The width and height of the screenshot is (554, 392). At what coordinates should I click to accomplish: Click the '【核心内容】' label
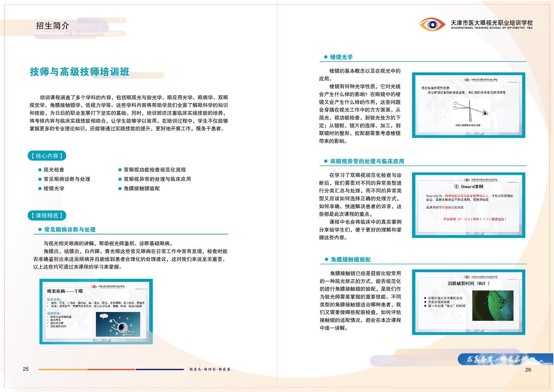tap(47, 156)
